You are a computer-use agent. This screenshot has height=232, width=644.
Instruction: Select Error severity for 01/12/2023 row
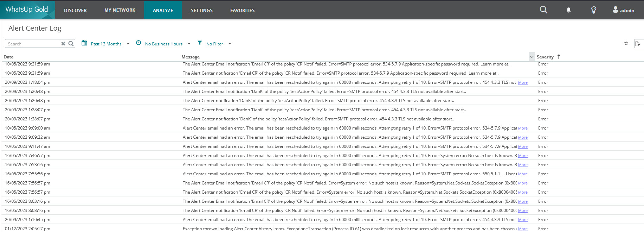543,229
